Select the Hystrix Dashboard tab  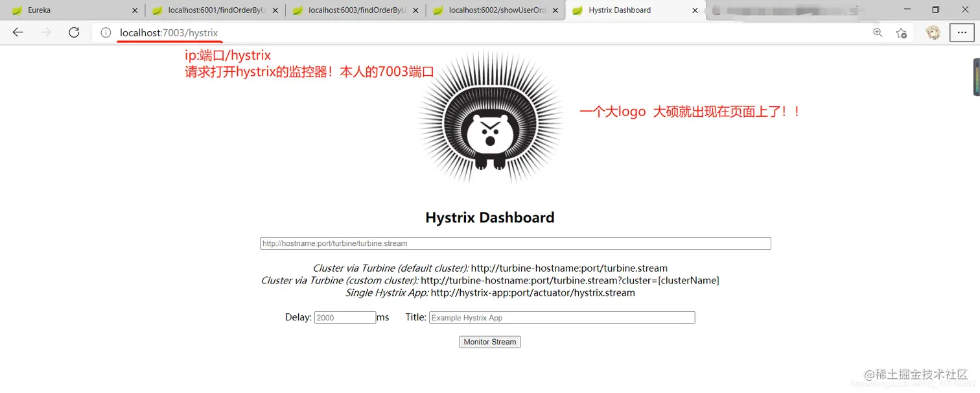click(635, 10)
